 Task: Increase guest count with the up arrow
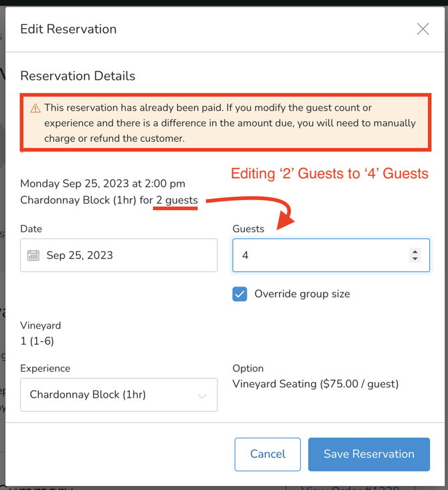coord(415,252)
